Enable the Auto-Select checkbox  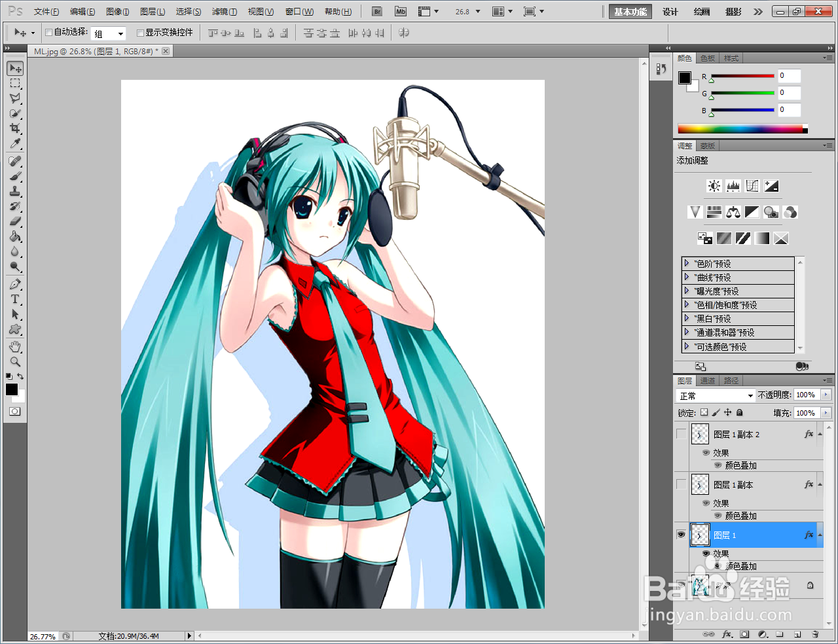tap(48, 32)
